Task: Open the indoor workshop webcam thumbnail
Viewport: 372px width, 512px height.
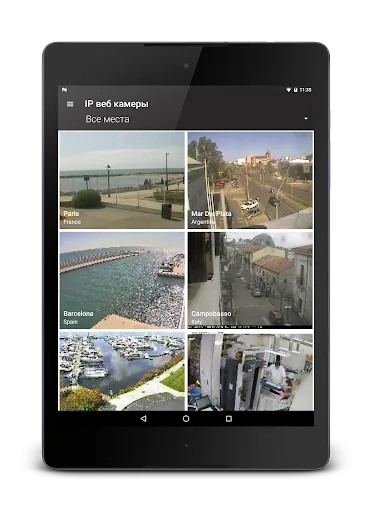Action: (250, 371)
